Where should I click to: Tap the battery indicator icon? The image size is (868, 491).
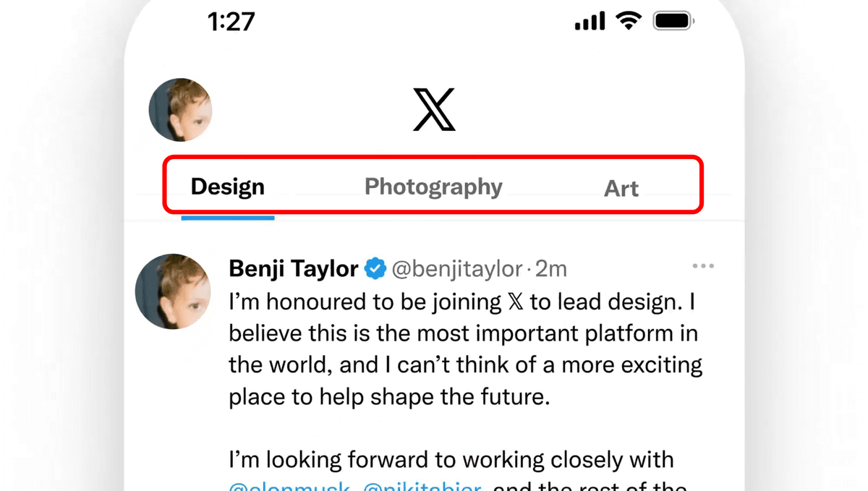673,22
